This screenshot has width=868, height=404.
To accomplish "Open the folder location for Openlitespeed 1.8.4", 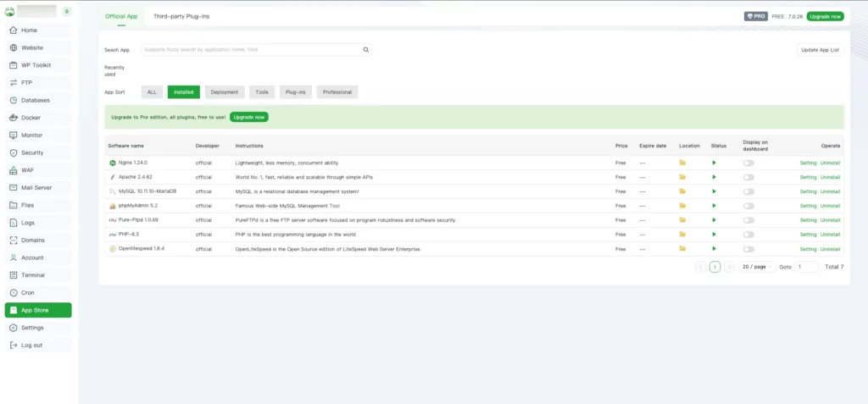I will (x=682, y=249).
